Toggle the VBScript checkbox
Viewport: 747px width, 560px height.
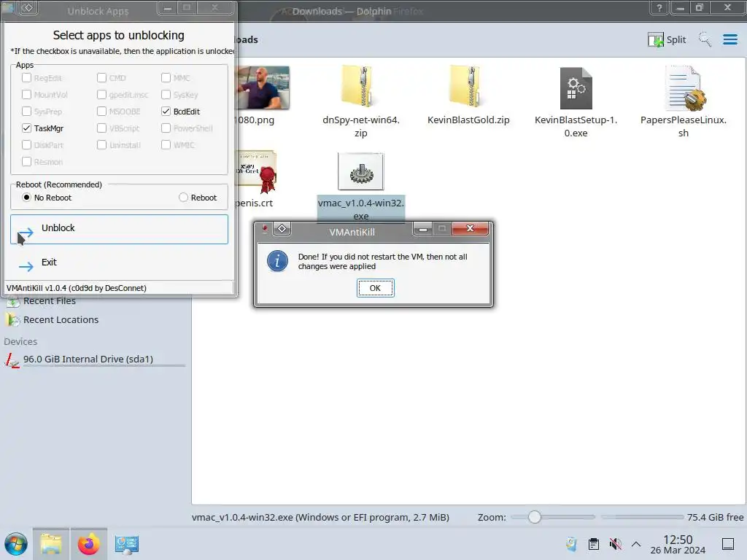pyautogui.click(x=101, y=128)
